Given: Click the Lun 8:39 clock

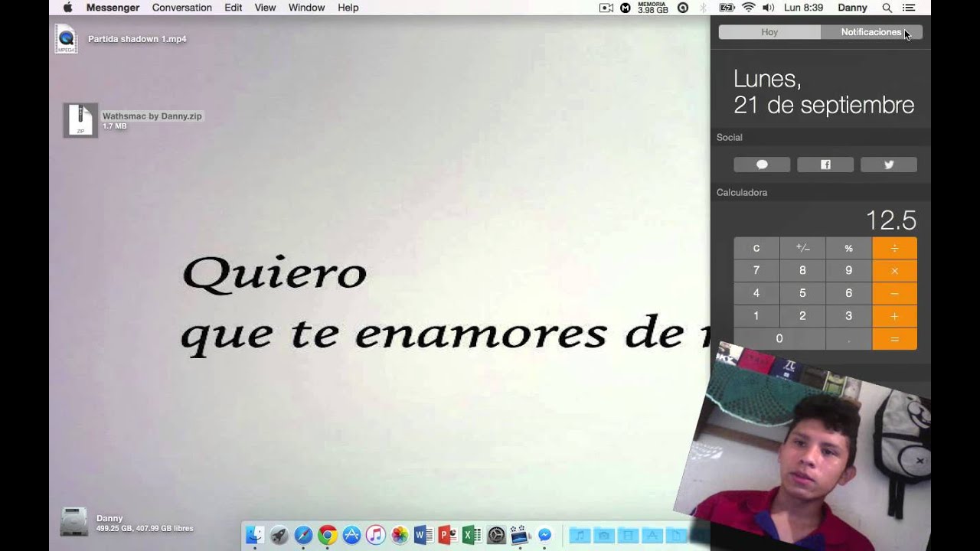Looking at the screenshot, I should [x=803, y=8].
